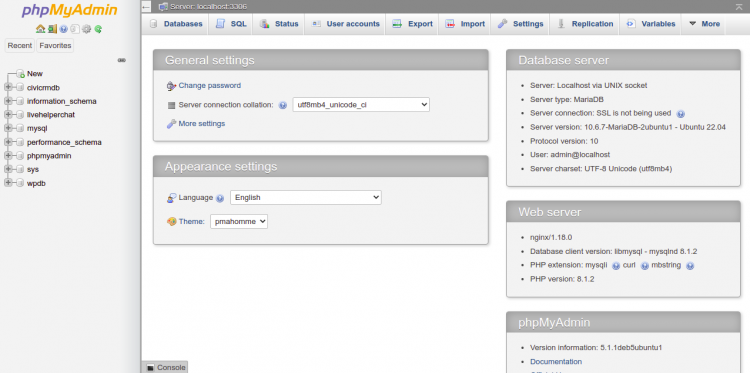This screenshot has width=750, height=373.
Task: Open the User accounts tab
Action: [x=345, y=24]
